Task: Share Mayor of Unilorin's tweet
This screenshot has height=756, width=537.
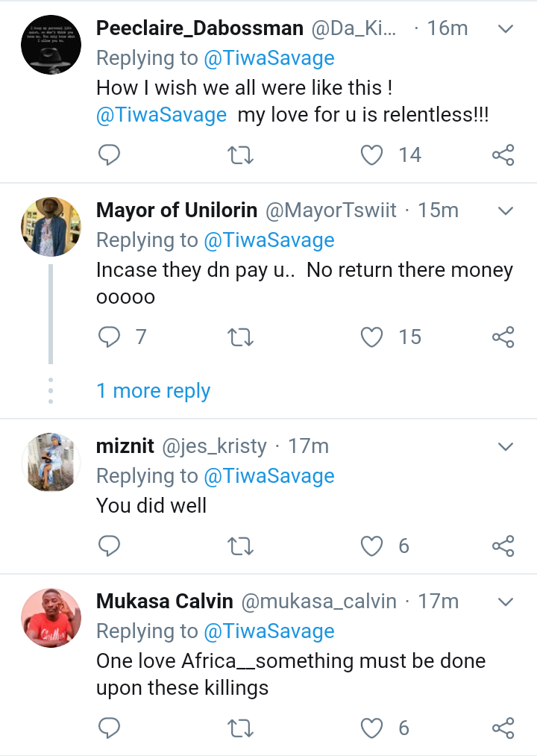Action: 503,337
